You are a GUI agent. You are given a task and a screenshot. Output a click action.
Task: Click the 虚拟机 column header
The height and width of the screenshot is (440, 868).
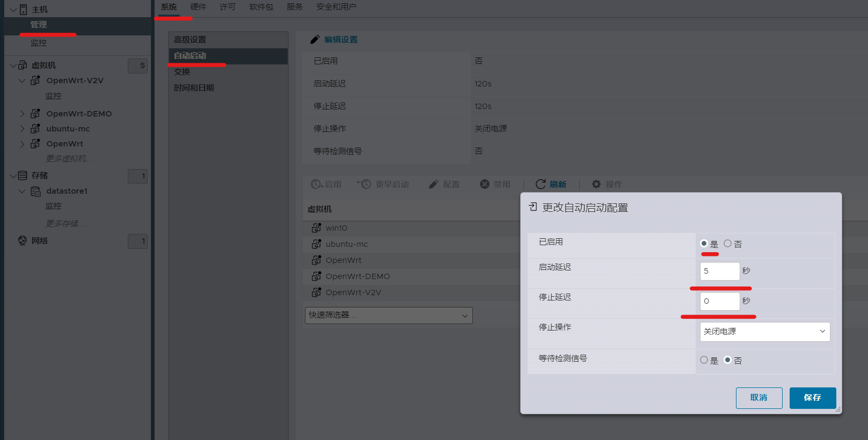tap(319, 209)
